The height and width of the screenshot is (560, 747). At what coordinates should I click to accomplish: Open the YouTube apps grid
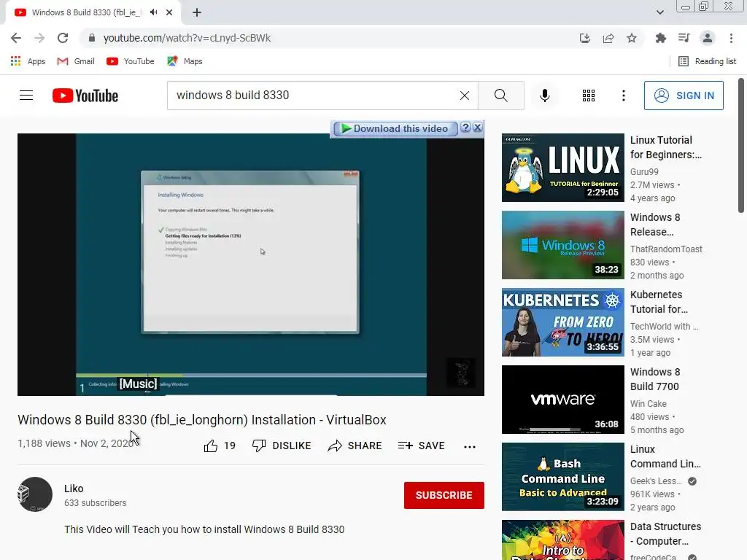click(x=589, y=96)
